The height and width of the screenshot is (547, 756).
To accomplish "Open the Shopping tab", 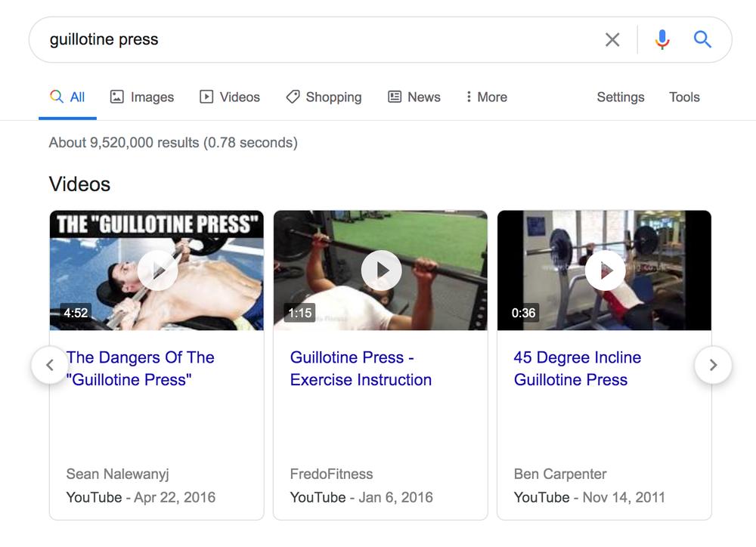I will point(324,97).
